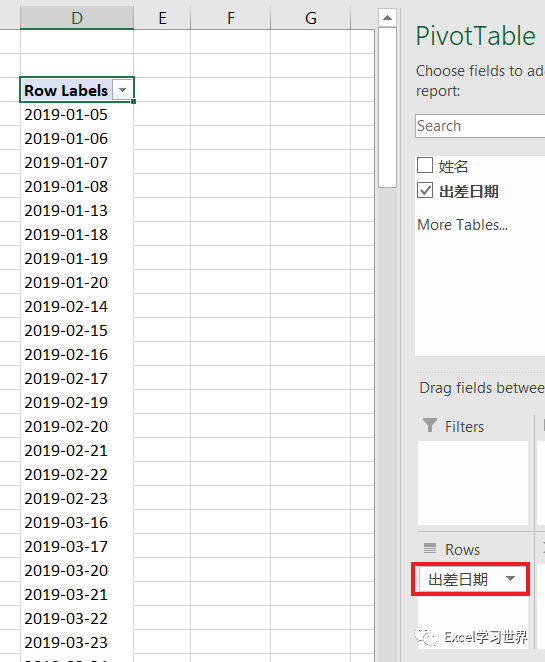
Task: Select cell with date 2019-02-15
Action: pos(77,331)
